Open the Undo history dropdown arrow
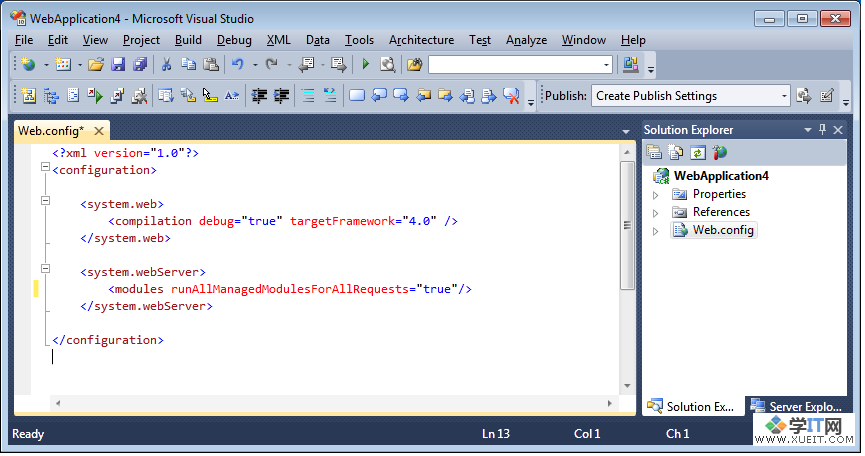Screen dimensions: 865x456 255,65
